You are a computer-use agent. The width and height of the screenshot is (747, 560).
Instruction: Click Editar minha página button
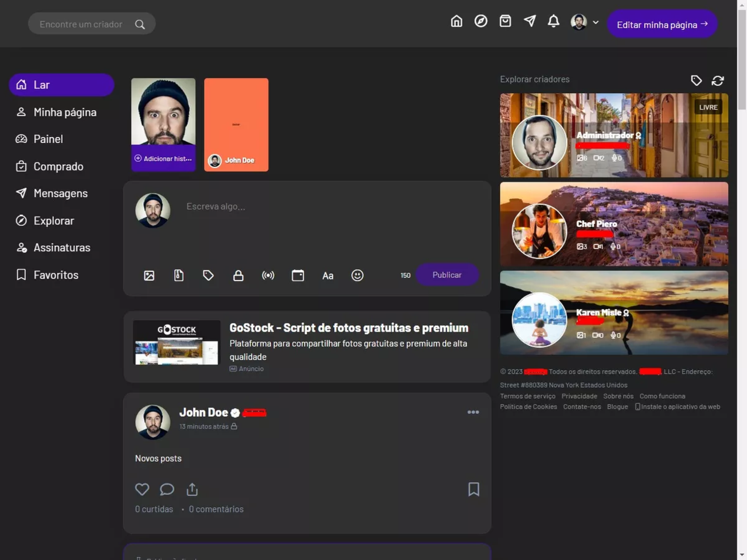coord(662,25)
